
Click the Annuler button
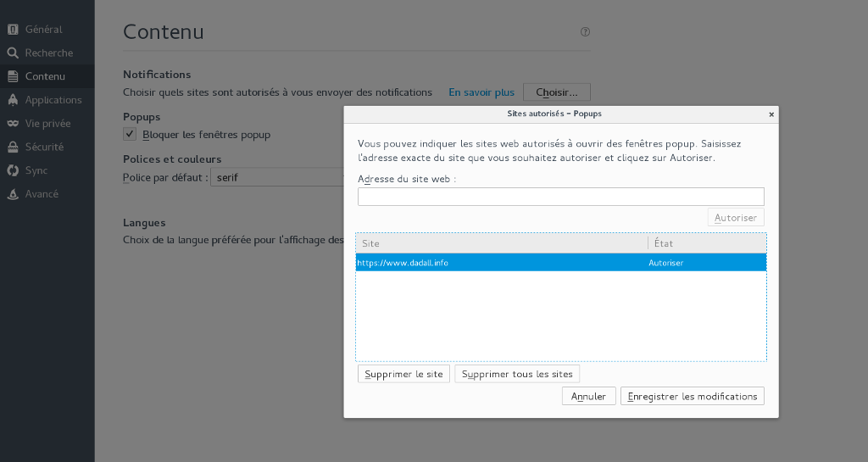coord(588,396)
